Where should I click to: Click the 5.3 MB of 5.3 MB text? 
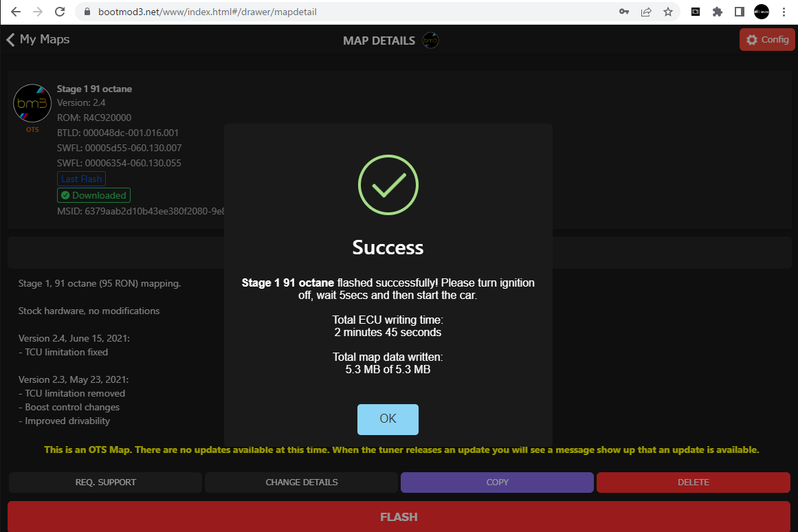[x=388, y=370]
